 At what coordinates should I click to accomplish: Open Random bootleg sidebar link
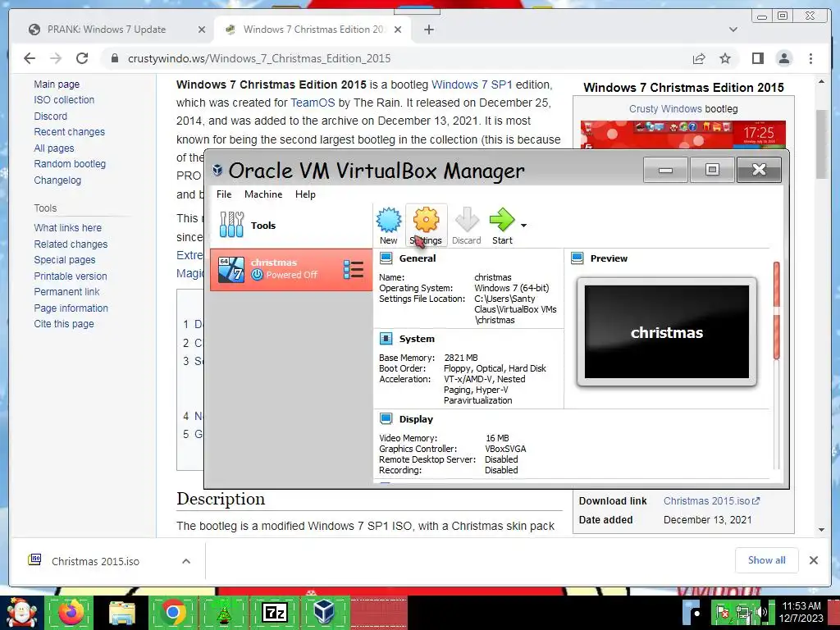[70, 164]
